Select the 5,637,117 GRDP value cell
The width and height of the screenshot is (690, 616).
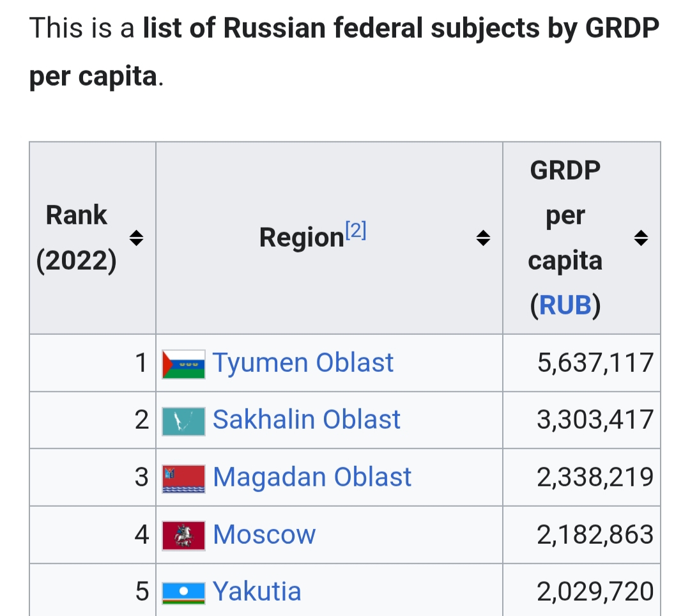(x=595, y=363)
